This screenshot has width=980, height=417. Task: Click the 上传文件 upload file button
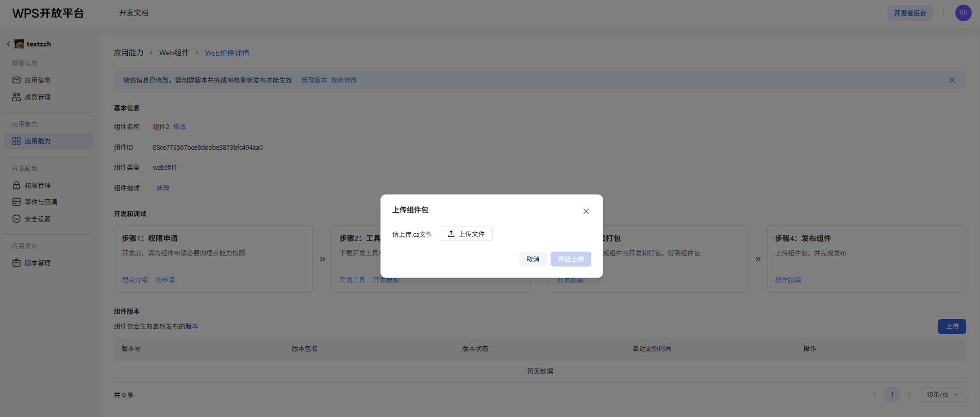[466, 234]
